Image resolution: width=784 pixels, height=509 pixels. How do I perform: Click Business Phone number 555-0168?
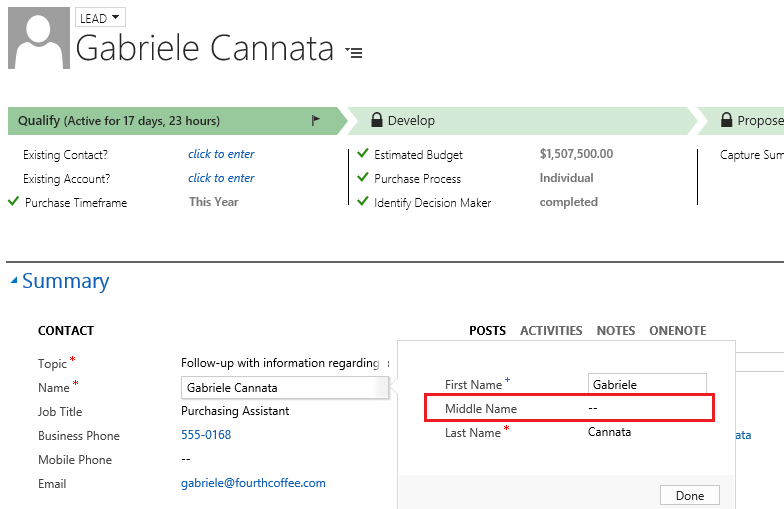[x=206, y=435]
